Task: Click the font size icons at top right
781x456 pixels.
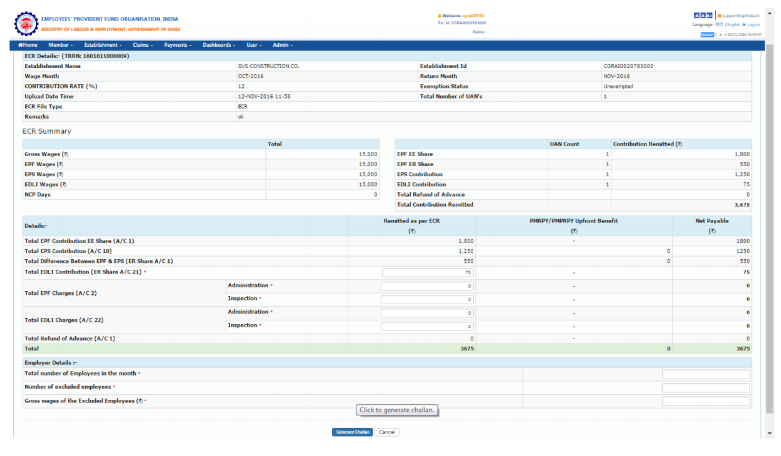Action: tap(702, 16)
